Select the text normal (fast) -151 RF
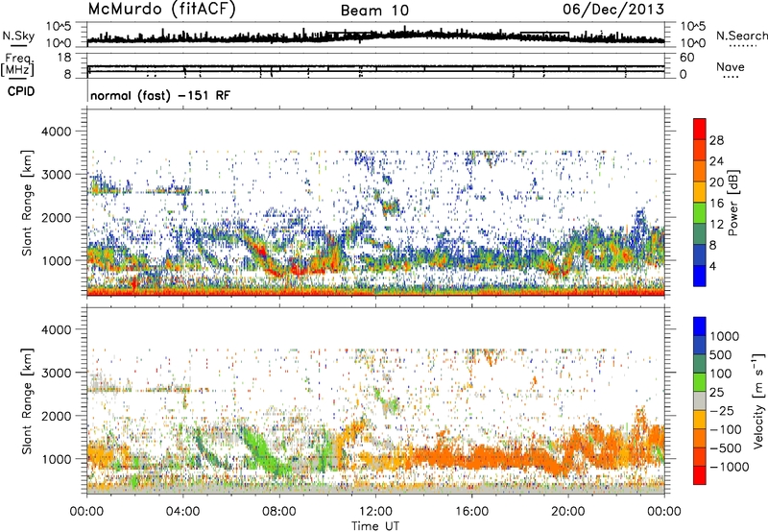This screenshot has height=532, width=768. pos(160,95)
